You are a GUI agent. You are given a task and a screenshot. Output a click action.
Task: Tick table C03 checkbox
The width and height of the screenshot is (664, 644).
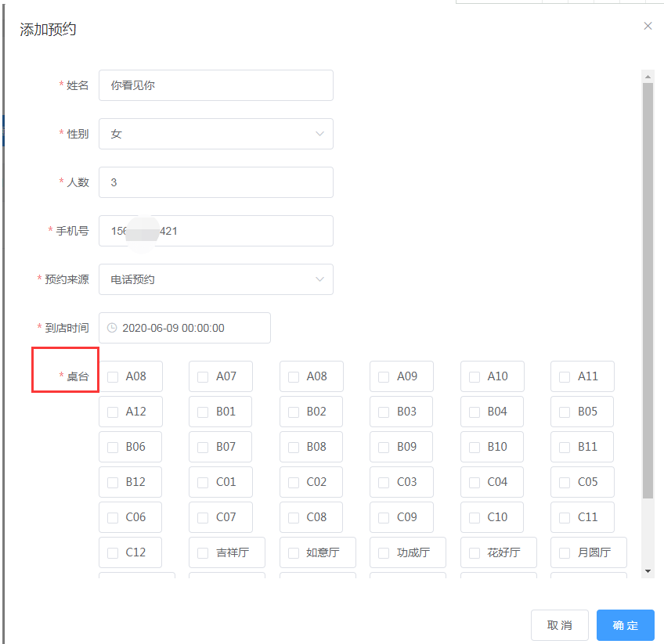[x=384, y=482]
